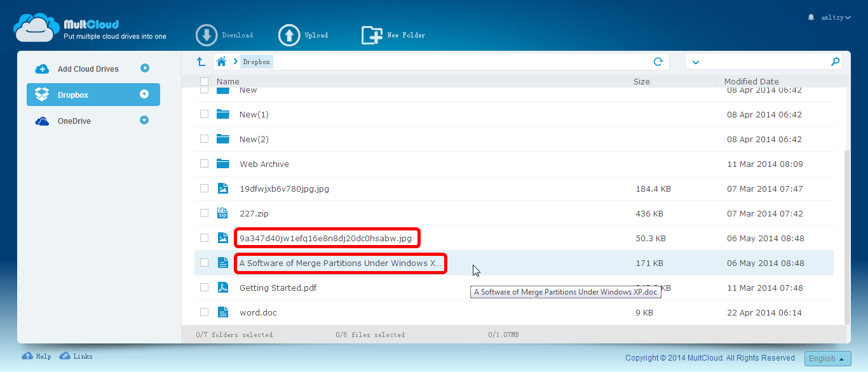Click the image icon of 9a347d40jw1efq16e8n8dj20dc0hsabw.jpg
The image size is (868, 372).
click(222, 238)
